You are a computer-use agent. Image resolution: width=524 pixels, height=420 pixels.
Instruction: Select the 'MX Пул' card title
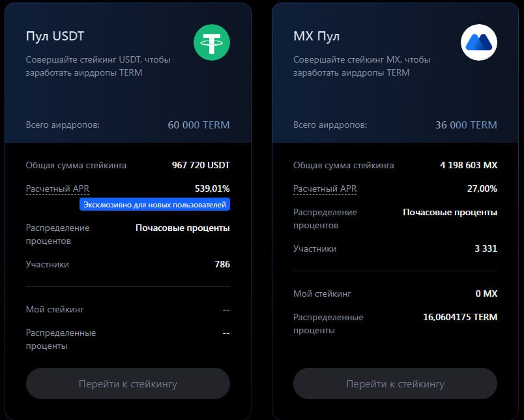(x=316, y=37)
